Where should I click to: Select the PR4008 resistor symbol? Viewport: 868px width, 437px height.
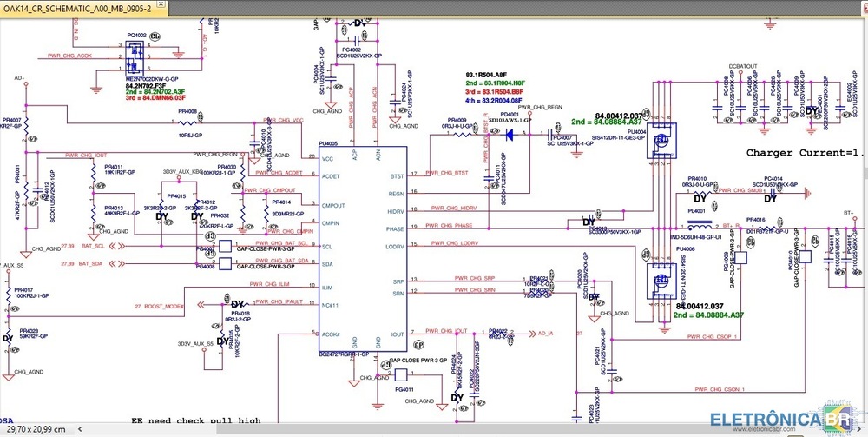tap(187, 122)
